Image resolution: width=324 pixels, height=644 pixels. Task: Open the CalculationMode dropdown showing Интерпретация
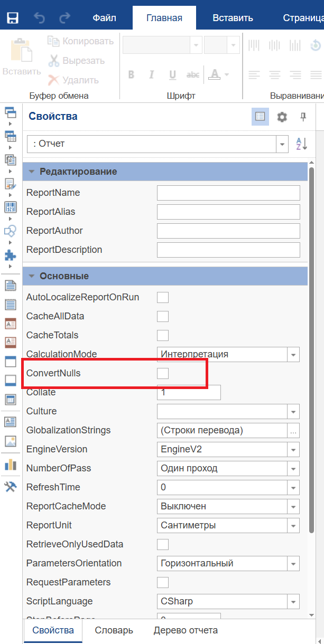(293, 354)
